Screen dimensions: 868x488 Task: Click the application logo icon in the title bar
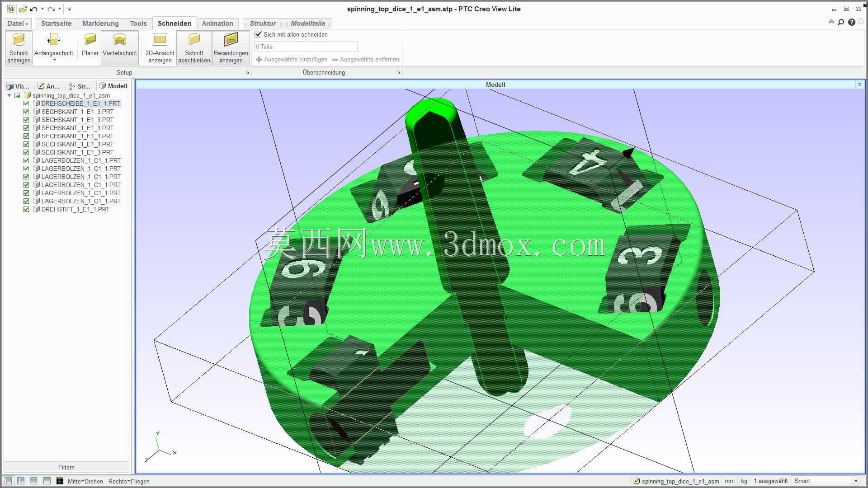point(11,9)
